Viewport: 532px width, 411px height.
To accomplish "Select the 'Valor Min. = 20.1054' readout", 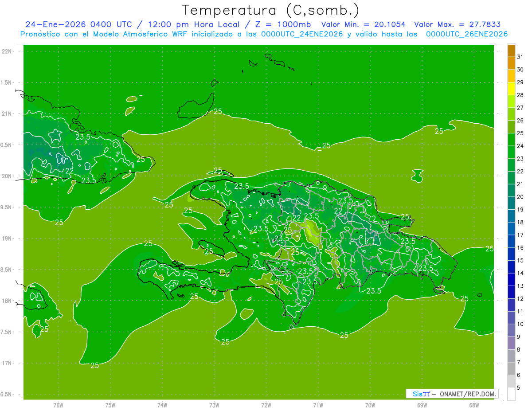I will [363, 25].
